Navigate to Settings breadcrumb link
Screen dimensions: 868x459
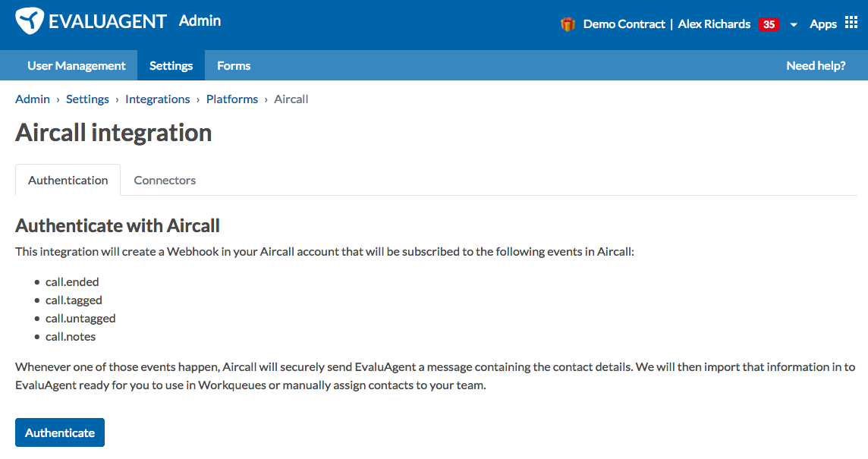(x=87, y=99)
